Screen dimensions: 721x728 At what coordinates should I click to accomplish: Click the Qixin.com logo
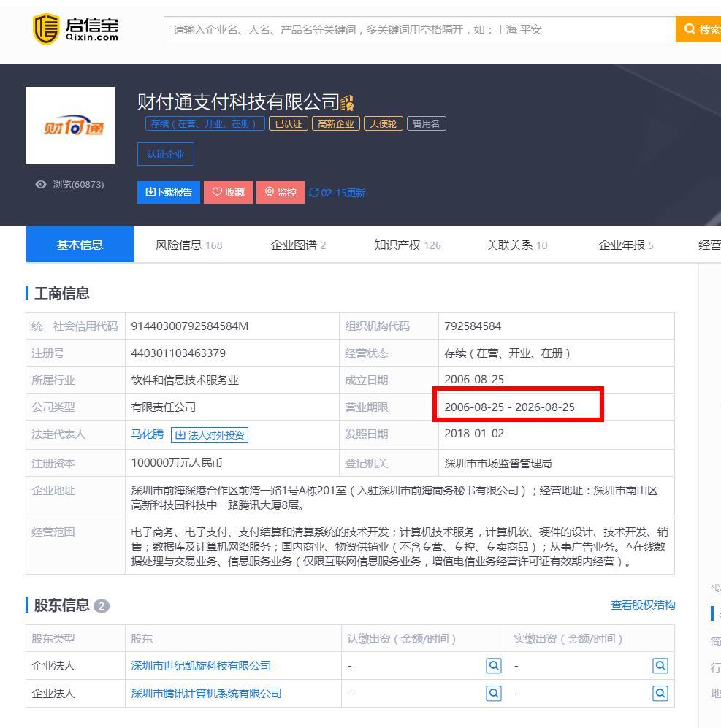(75, 28)
